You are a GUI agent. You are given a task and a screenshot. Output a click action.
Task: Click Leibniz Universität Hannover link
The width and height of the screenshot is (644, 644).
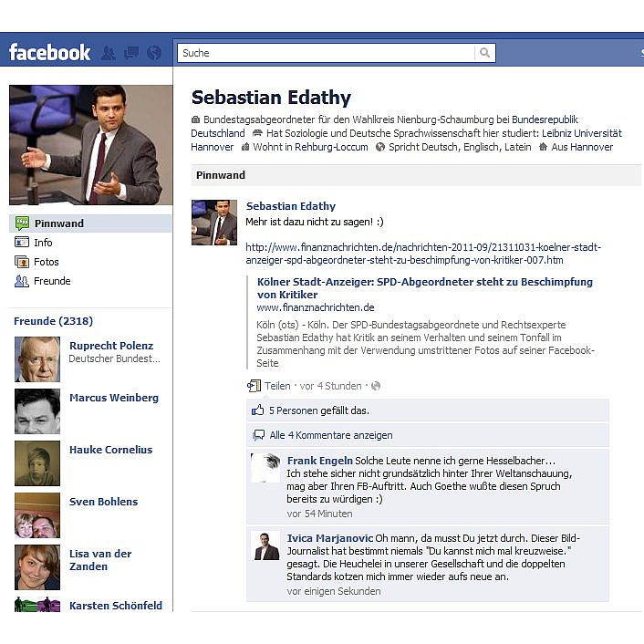(582, 133)
